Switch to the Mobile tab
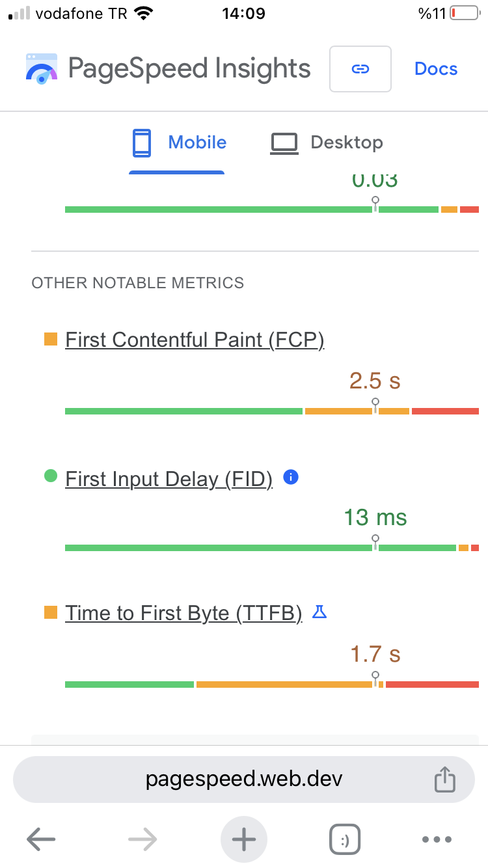Viewport: 488px width, 868px height. [x=177, y=143]
